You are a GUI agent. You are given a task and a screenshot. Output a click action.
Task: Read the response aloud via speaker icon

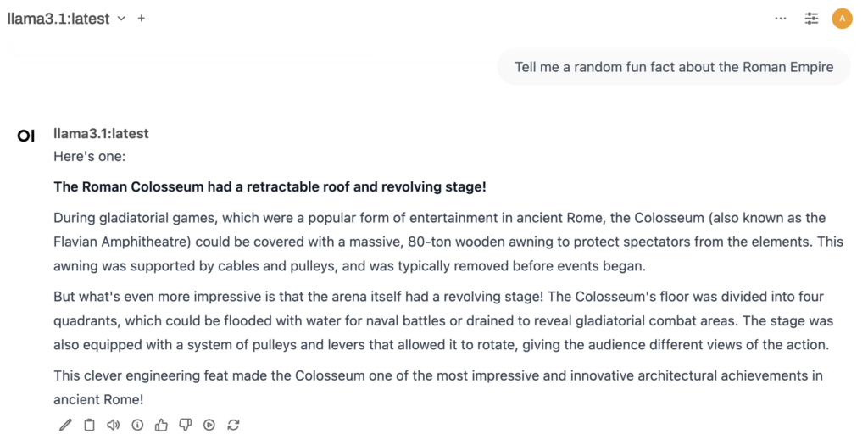pos(113,425)
